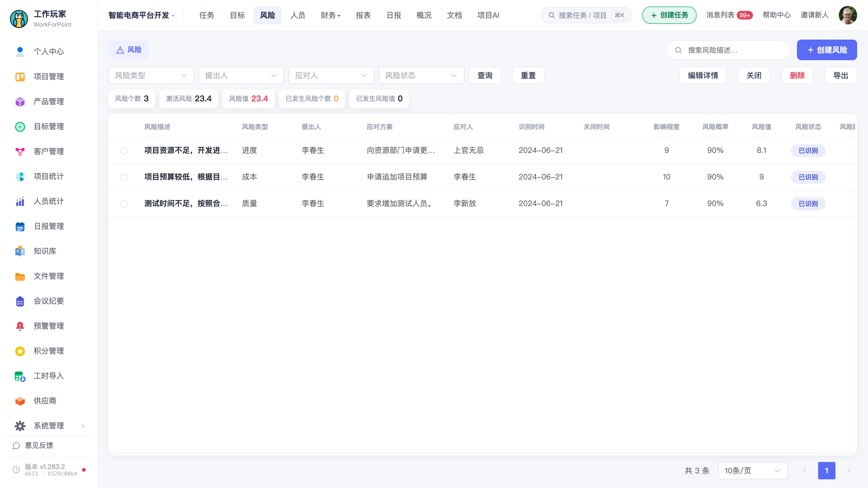Image resolution: width=868 pixels, height=488 pixels.
Task: Switch to the 任务 tab
Action: coord(206,15)
